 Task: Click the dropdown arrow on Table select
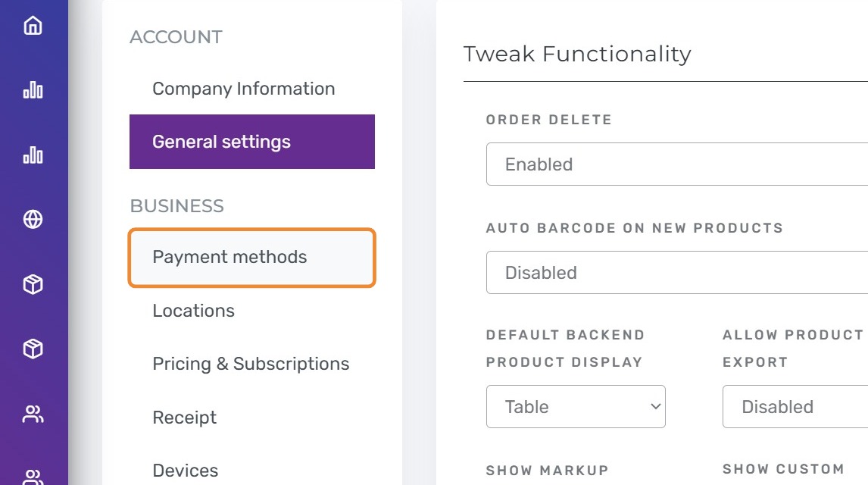point(655,406)
